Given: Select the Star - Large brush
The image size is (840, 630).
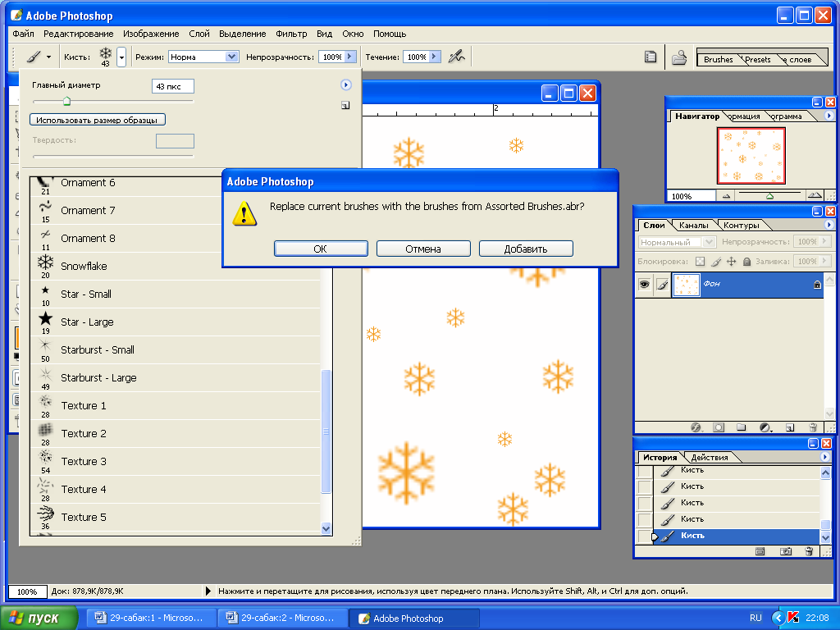Looking at the screenshot, I should pos(177,322).
